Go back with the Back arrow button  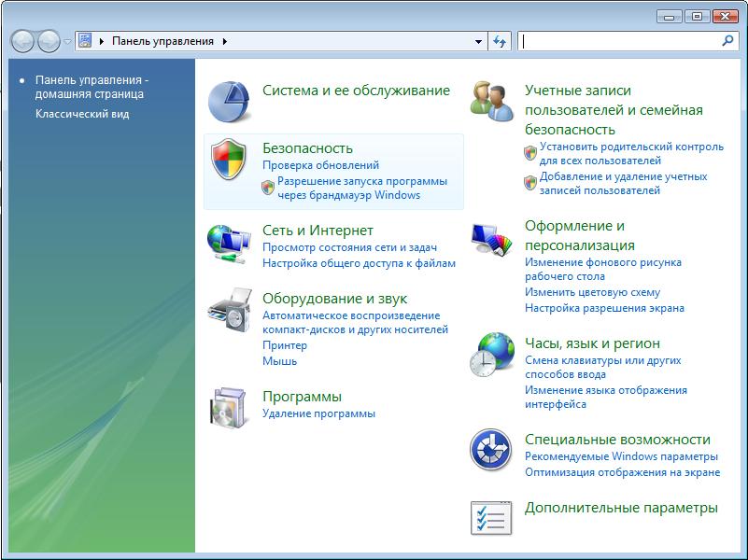(x=21, y=41)
